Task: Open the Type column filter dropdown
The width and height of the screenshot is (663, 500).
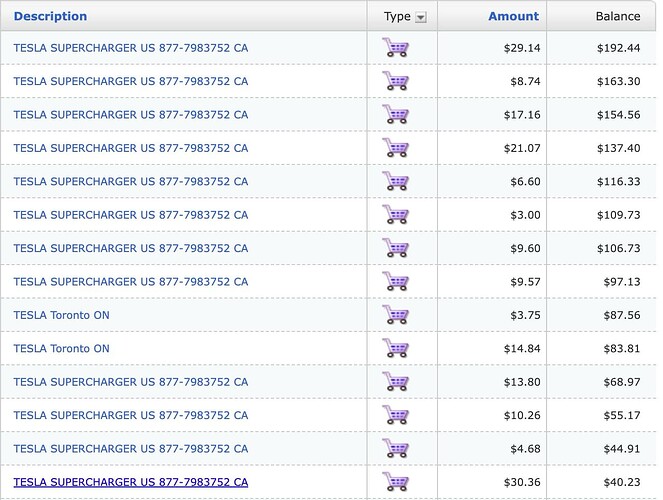Action: tap(421, 17)
